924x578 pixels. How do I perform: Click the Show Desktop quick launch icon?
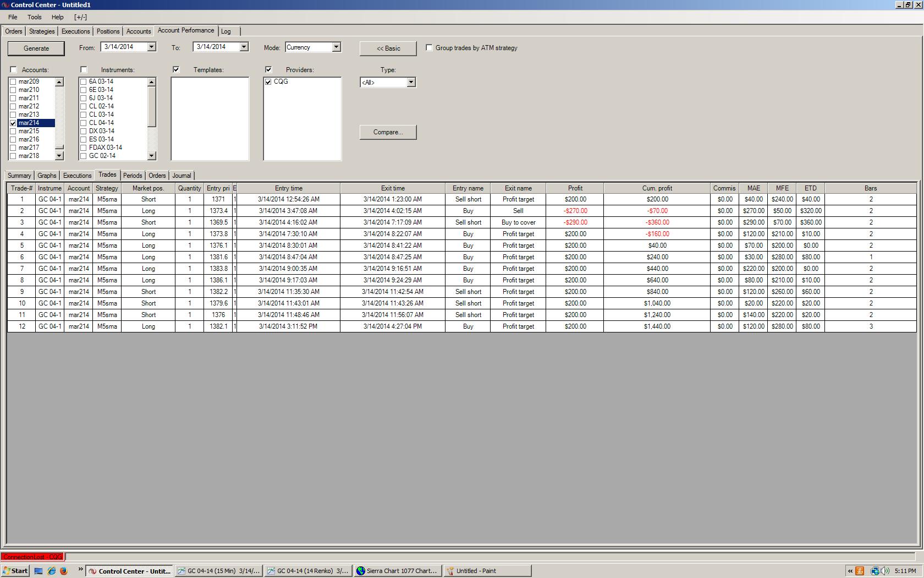38,571
